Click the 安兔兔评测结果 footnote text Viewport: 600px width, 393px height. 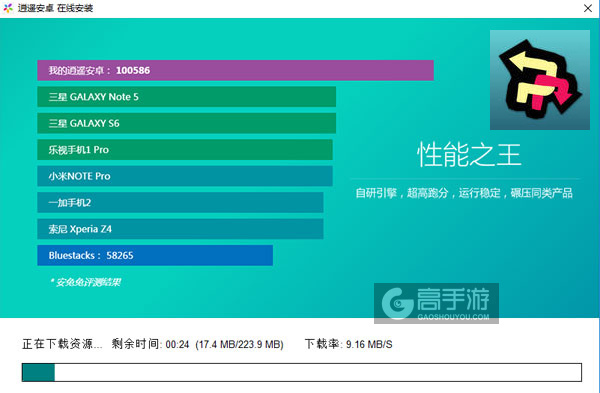(85, 282)
